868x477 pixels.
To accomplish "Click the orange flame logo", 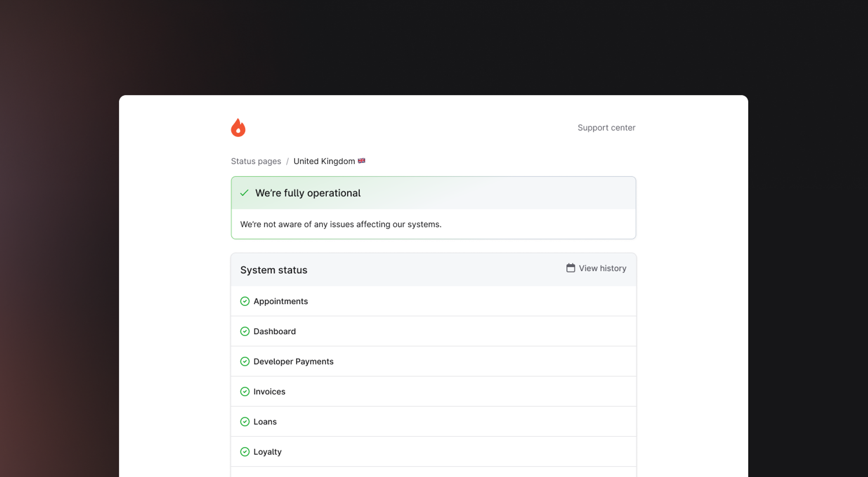I will 238,128.
